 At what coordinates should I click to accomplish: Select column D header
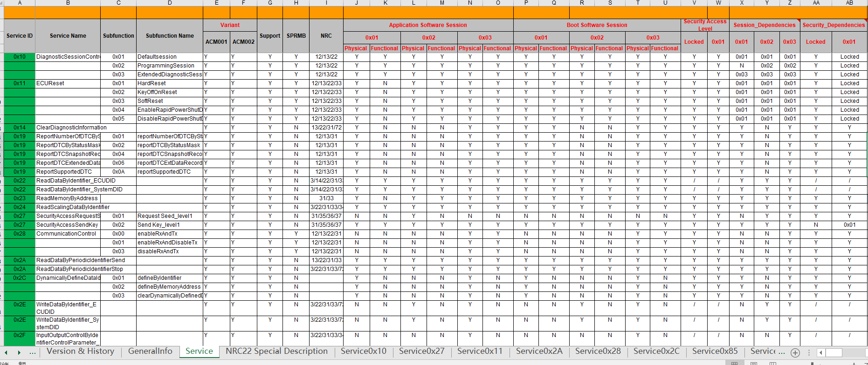coord(170,3)
